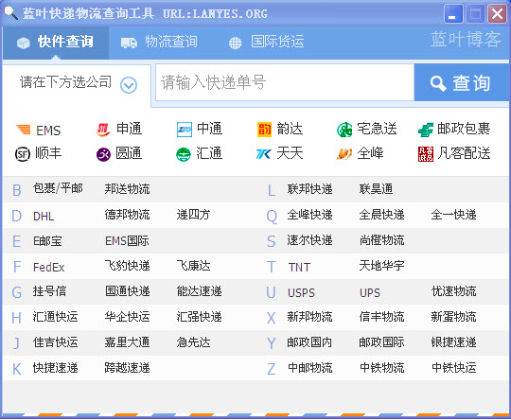Select 快捷速递 in the K row
Image resolution: width=511 pixels, height=420 pixels.
pos(56,368)
